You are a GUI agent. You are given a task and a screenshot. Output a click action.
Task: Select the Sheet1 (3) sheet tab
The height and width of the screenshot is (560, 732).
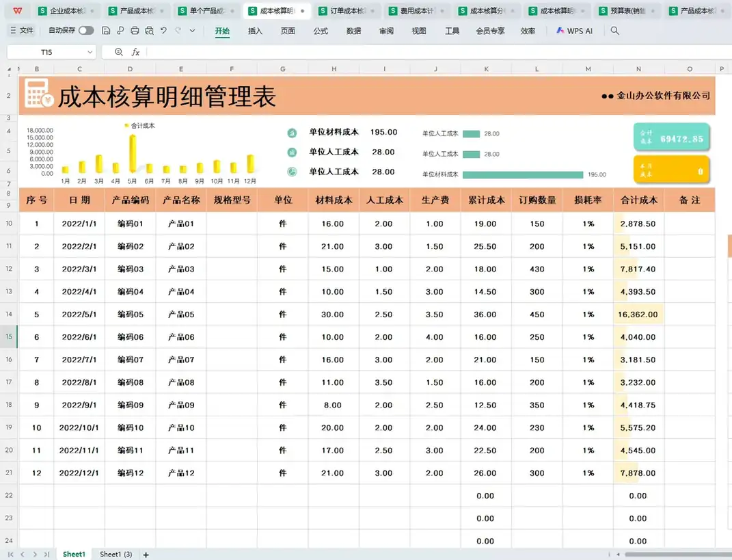[116, 555]
